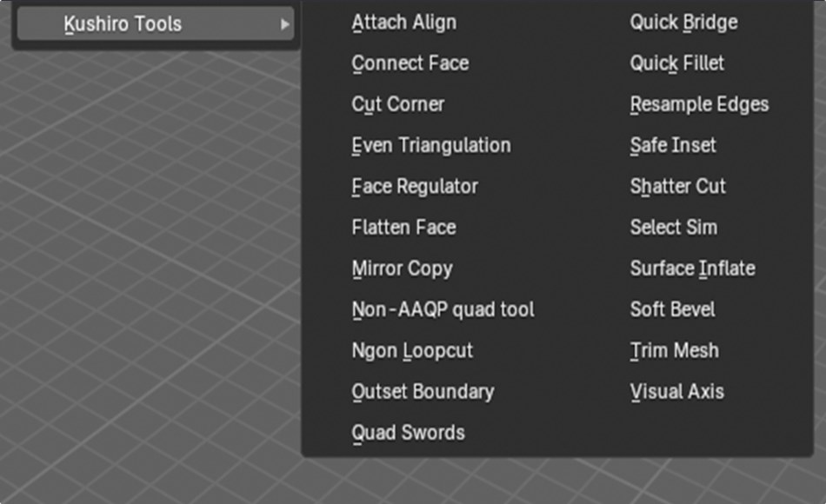
Task: Open Quad Swords
Action: coord(406,433)
